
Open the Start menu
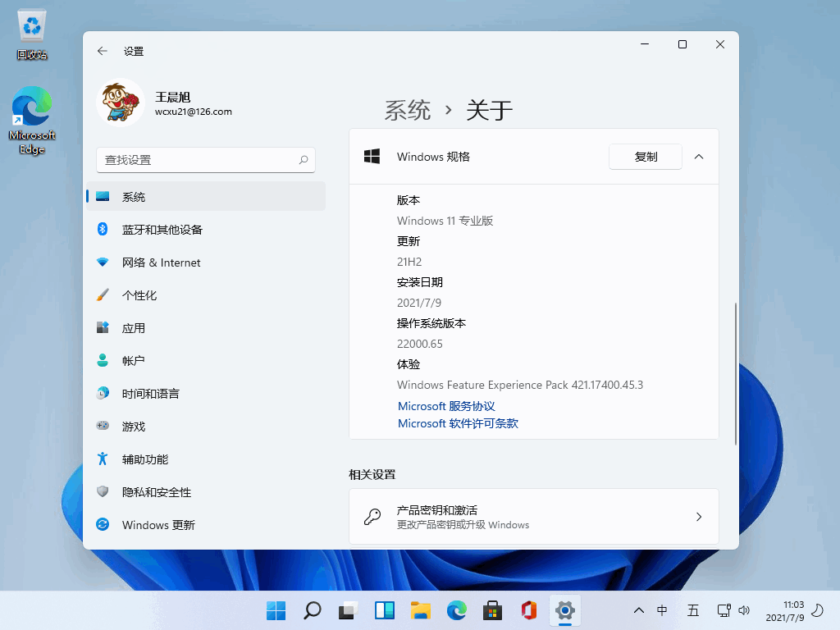(x=276, y=610)
